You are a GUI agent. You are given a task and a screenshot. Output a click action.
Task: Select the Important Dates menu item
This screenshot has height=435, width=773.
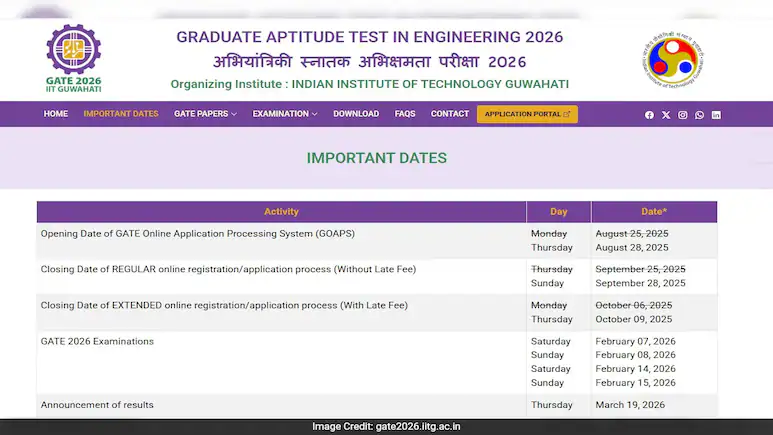point(121,114)
